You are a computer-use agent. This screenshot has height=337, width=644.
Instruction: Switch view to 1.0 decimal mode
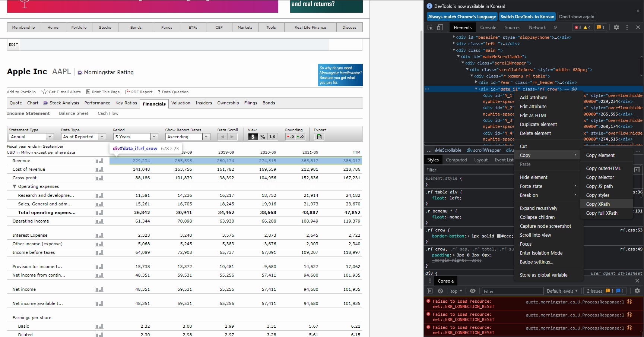[x=273, y=137]
